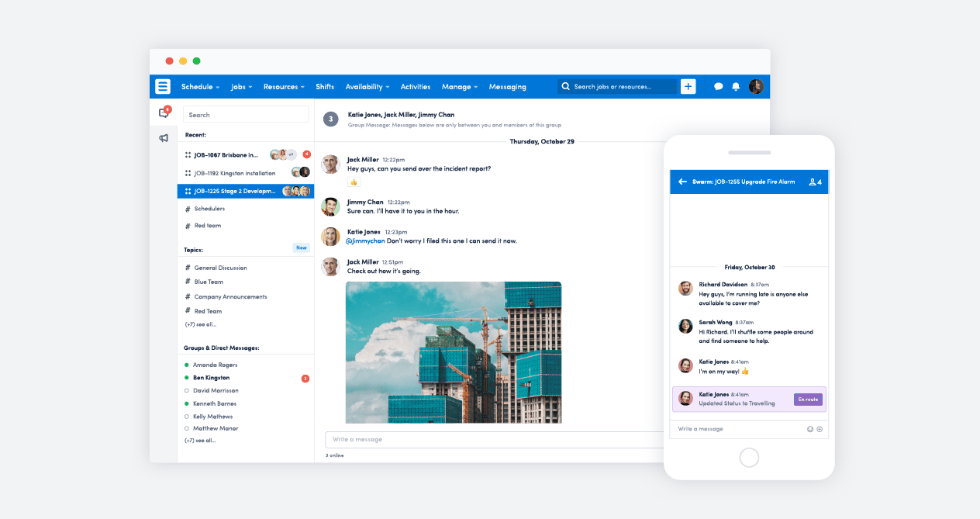Click the magnifier icon in global search
Image resolution: width=980 pixels, height=519 pixels.
point(566,86)
